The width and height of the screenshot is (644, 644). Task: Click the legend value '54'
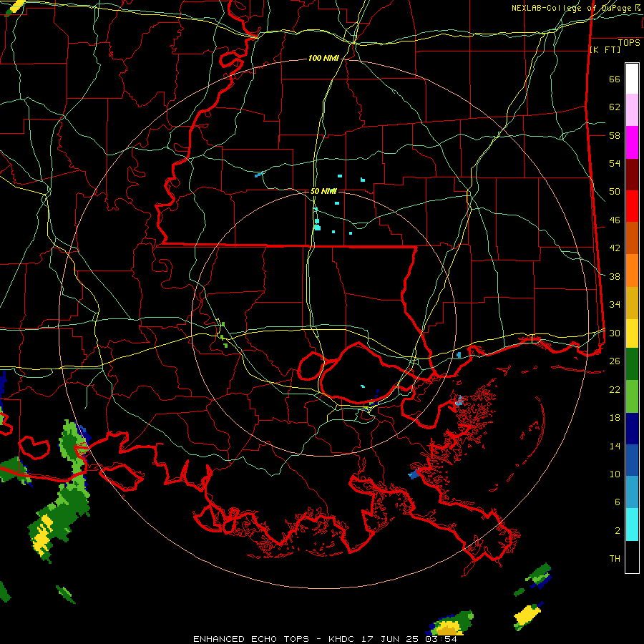pyautogui.click(x=615, y=163)
